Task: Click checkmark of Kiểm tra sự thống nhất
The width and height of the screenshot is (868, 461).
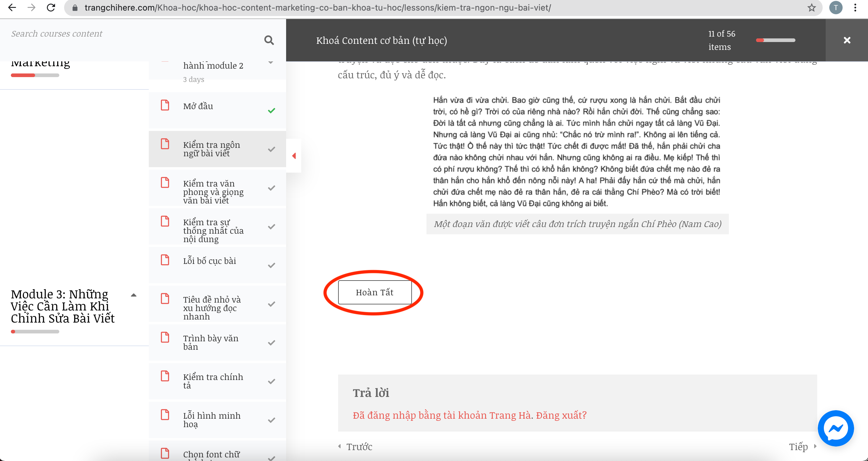Action: (272, 227)
